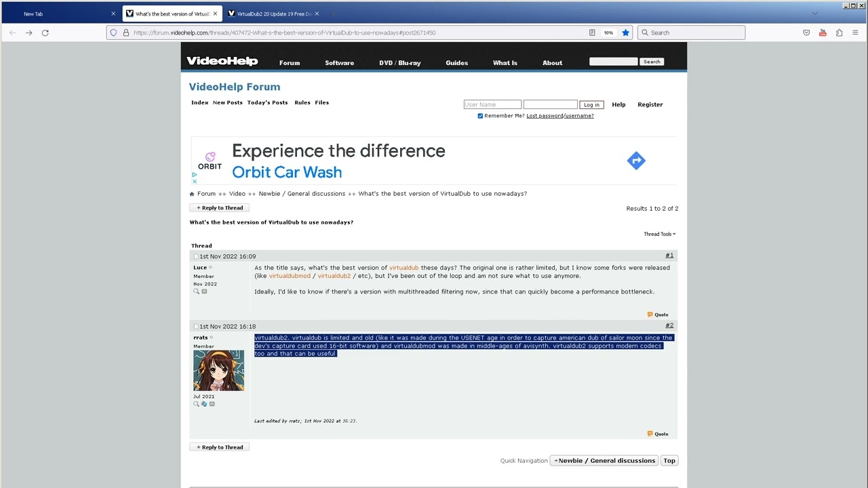868x488 pixels.
Task: Open the extensions puzzle icon
Action: pyautogui.click(x=839, y=33)
